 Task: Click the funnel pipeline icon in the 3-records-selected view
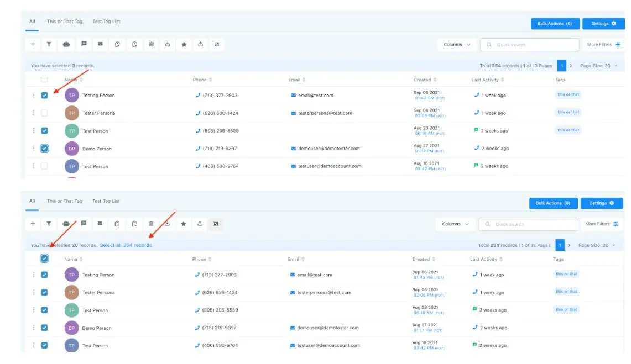pos(49,44)
